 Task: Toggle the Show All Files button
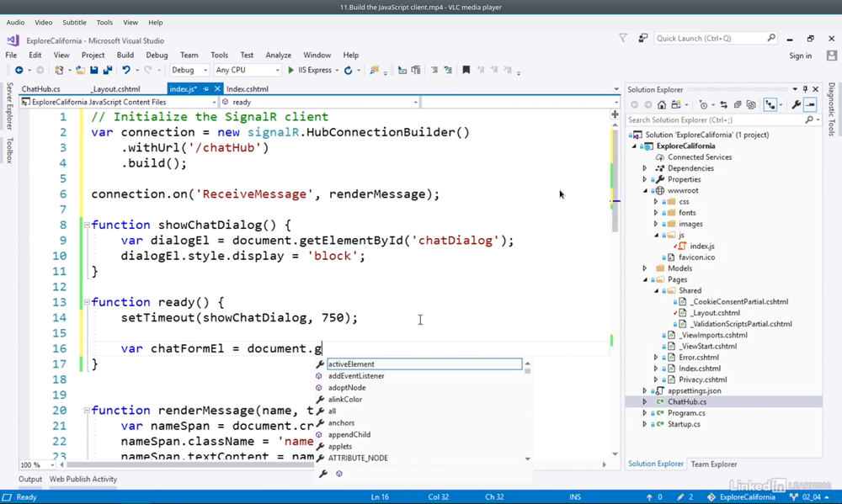point(751,105)
